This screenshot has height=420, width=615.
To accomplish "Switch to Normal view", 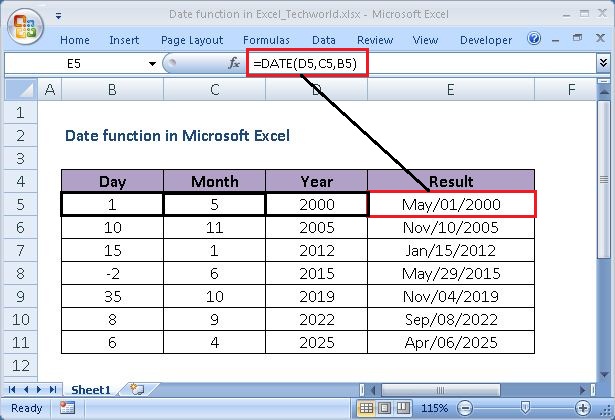I will (366, 408).
